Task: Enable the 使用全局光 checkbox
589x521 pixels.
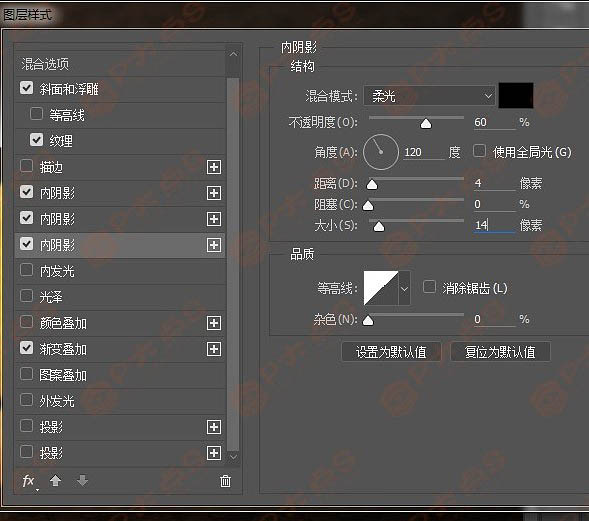Action: click(x=479, y=151)
